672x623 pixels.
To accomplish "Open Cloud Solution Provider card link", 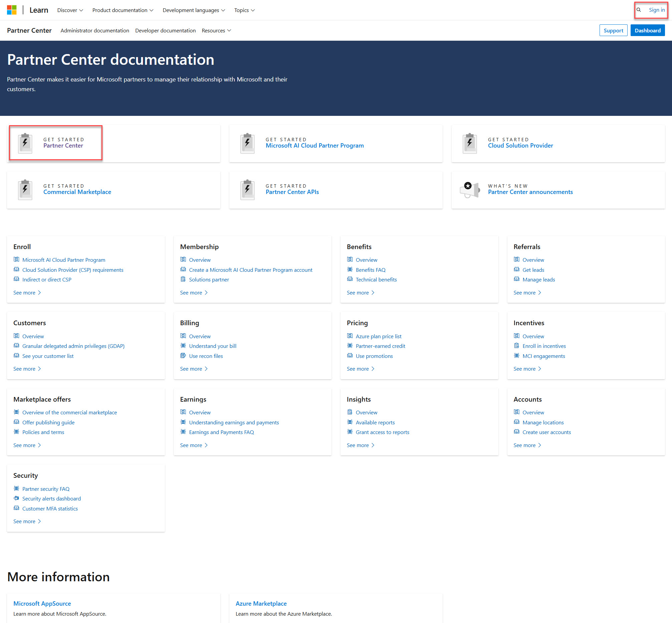I will tap(520, 146).
